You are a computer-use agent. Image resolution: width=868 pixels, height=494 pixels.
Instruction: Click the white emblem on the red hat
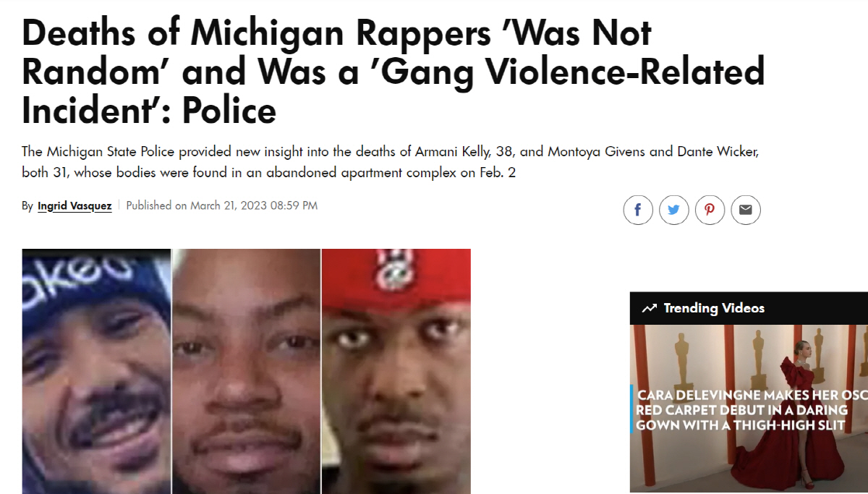coord(391,271)
